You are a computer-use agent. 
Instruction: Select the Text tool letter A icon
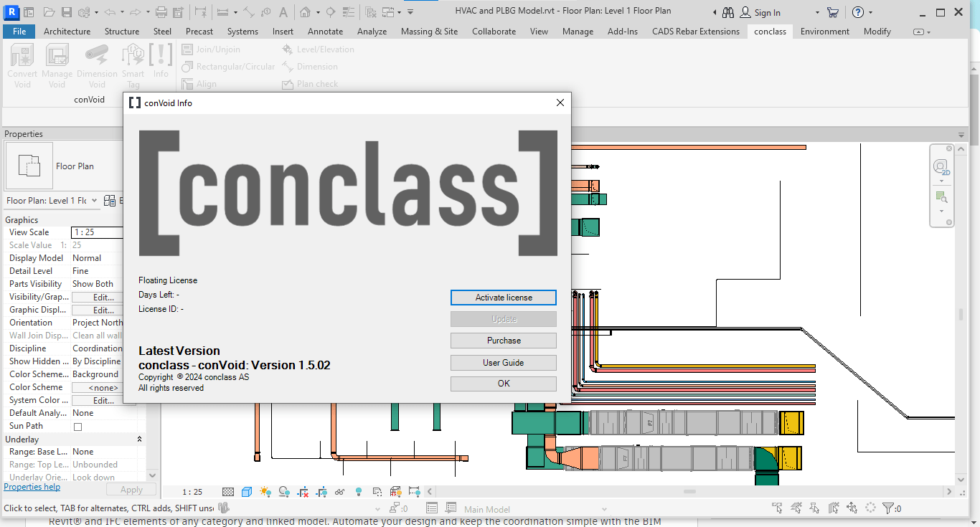pos(283,12)
